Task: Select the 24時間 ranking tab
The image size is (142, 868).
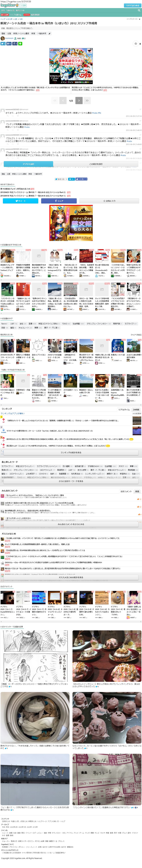Action: (136, 409)
